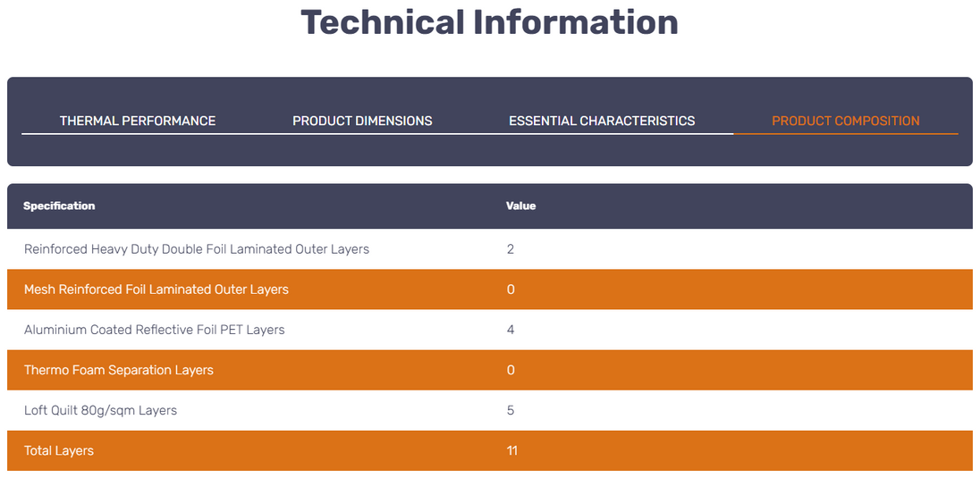Select value 5 for Loft Quilt layers
Image resolution: width=980 pixels, height=478 pixels.
[x=511, y=410]
